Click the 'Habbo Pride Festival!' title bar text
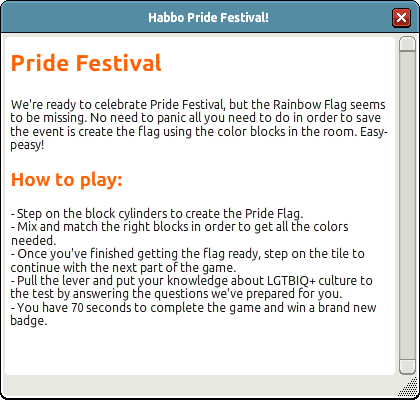The height and width of the screenshot is (400, 420). coord(209,17)
